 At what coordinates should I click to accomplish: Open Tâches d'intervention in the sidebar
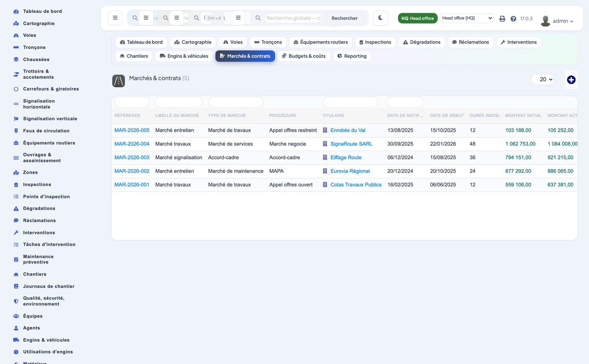(49, 245)
